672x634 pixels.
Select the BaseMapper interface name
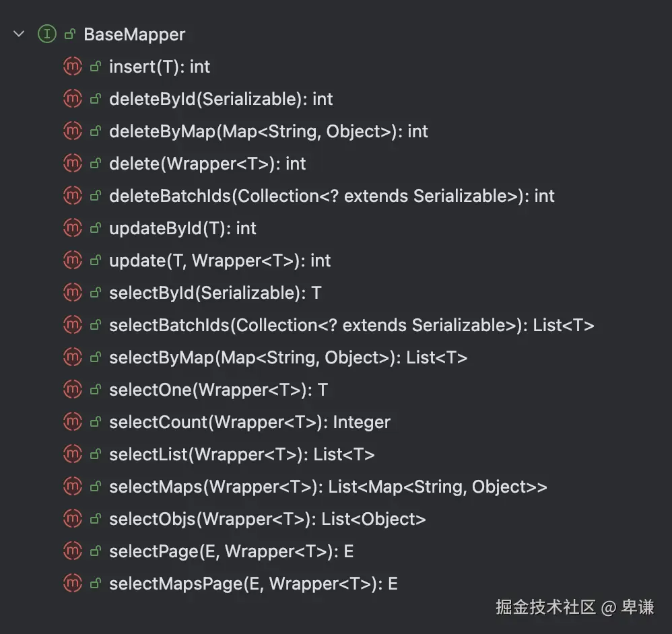pos(134,34)
